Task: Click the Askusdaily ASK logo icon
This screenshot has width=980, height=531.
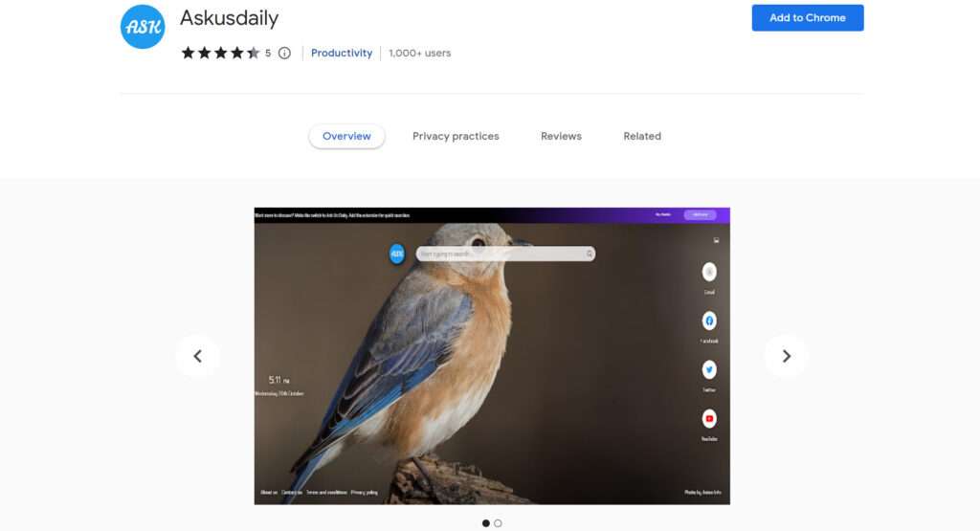Action: [x=143, y=26]
